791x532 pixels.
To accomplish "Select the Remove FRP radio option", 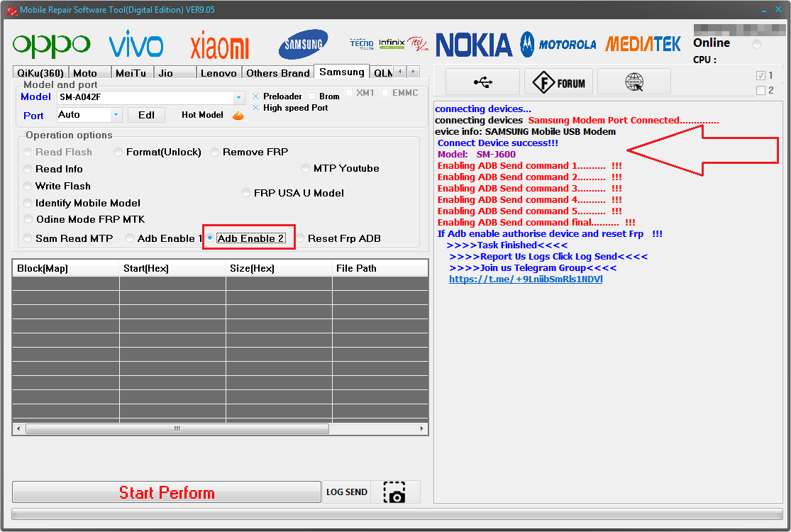I will coord(215,152).
